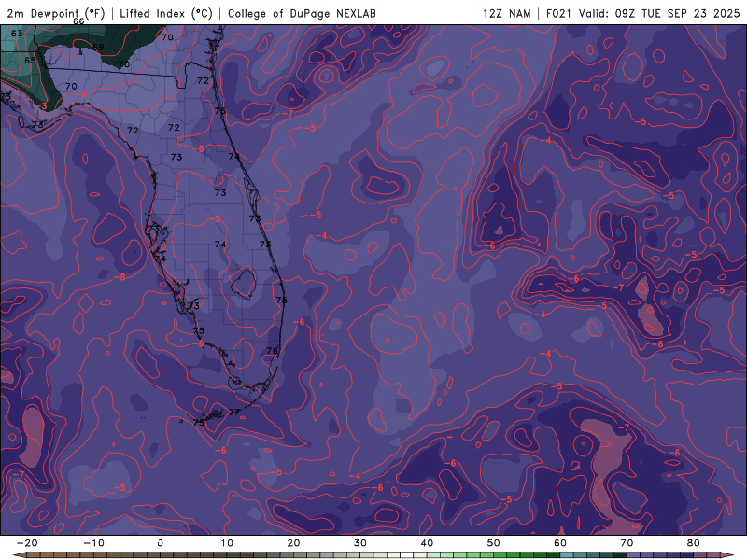Select the 40 label on the color scale
The height and width of the screenshot is (560, 747).
click(x=427, y=543)
